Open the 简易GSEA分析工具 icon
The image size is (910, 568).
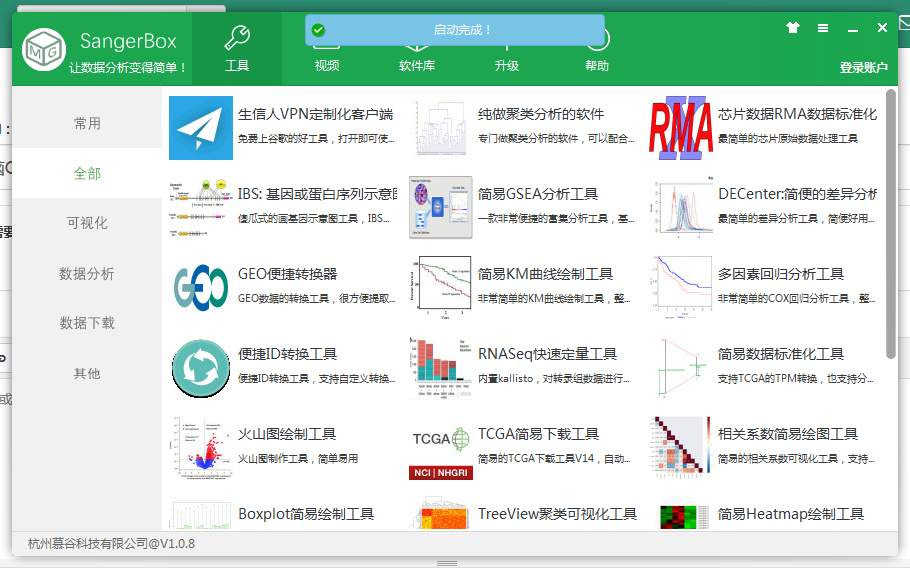tap(441, 208)
